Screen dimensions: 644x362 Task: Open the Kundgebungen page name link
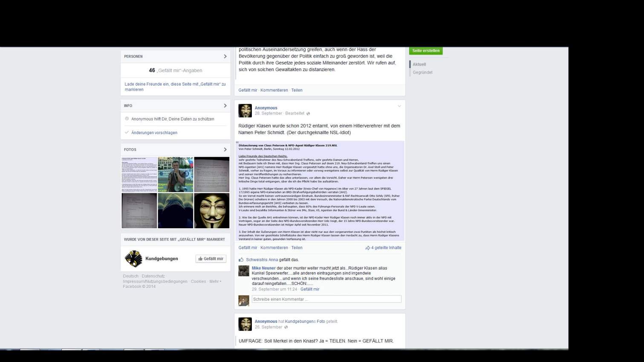pyautogui.click(x=162, y=259)
